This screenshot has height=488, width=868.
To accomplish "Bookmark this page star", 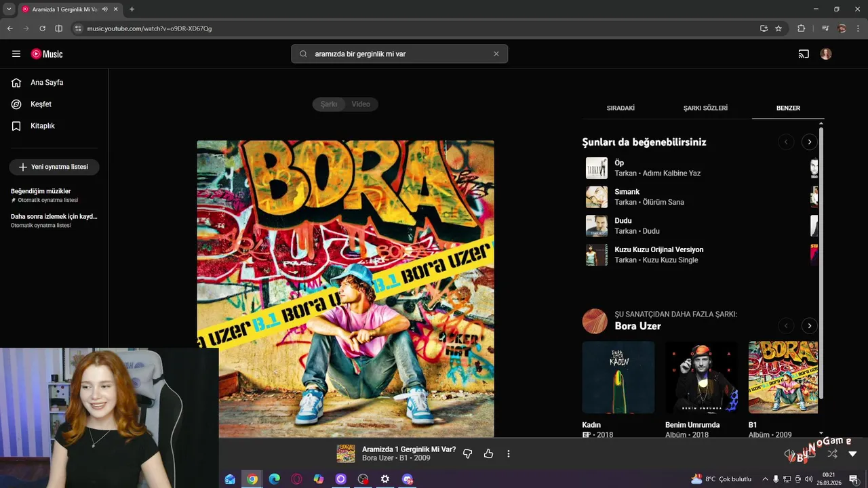I will point(778,28).
